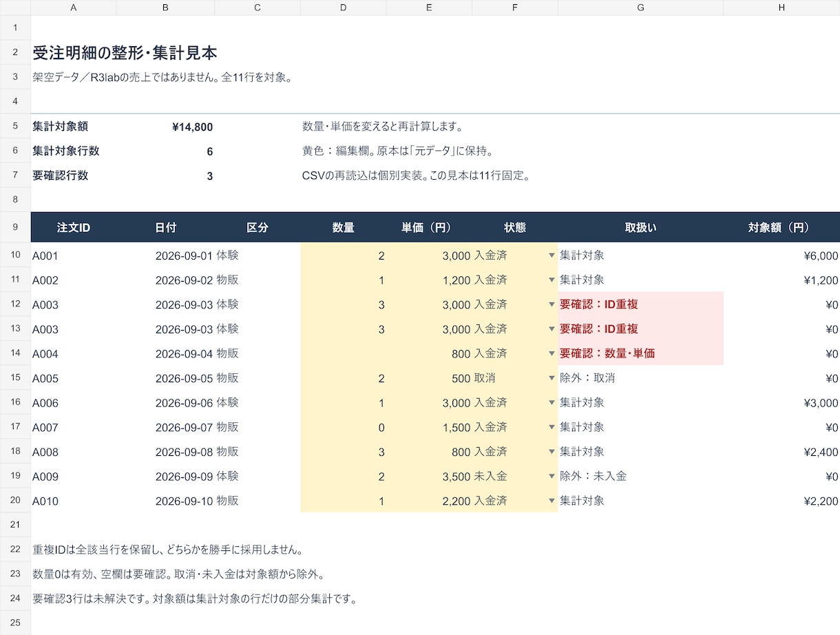840x635 pixels.
Task: Click the date 2026-09-10 cell
Action: coord(165,501)
